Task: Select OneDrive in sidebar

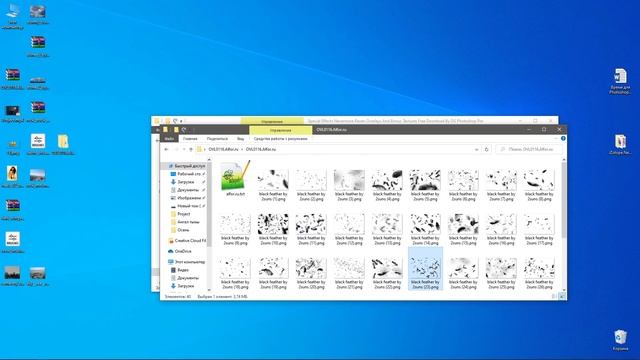Action: [x=180, y=251]
